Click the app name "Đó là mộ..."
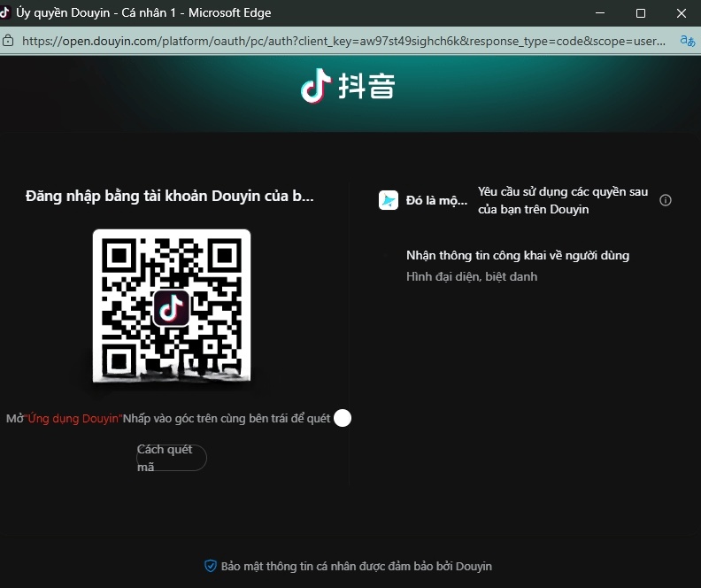This screenshot has width=701, height=588. click(x=436, y=201)
